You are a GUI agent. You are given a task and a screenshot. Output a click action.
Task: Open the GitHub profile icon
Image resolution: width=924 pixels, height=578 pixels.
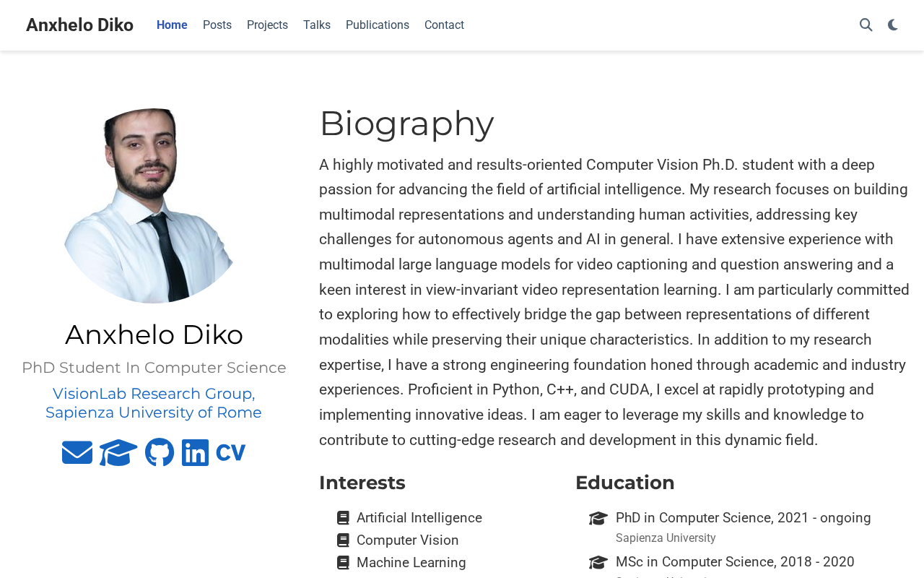(160, 453)
